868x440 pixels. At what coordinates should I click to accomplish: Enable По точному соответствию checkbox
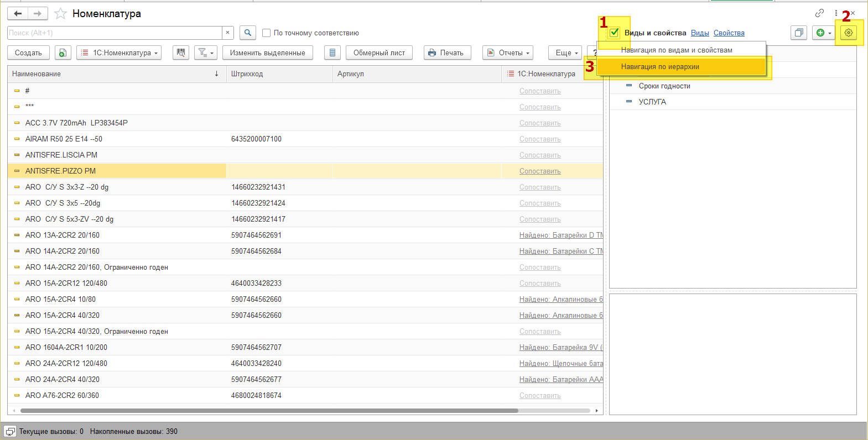click(267, 33)
